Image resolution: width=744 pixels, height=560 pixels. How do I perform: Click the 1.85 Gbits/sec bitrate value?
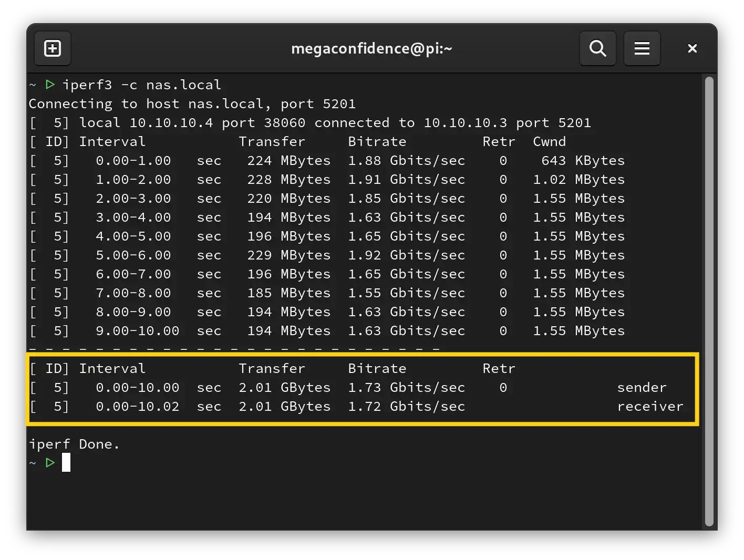pyautogui.click(x=407, y=198)
